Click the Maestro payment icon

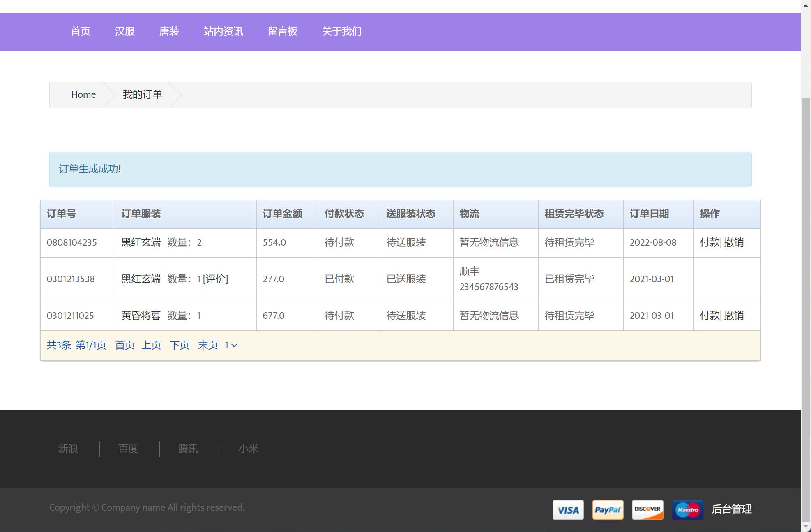click(x=687, y=510)
